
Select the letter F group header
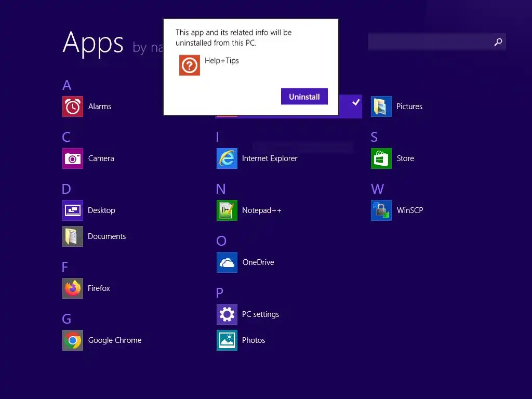65,267
